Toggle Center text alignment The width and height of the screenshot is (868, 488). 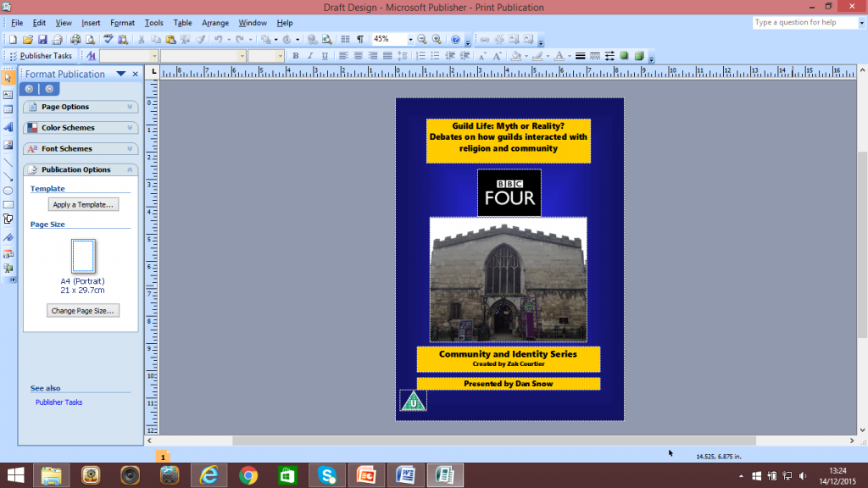(x=359, y=56)
